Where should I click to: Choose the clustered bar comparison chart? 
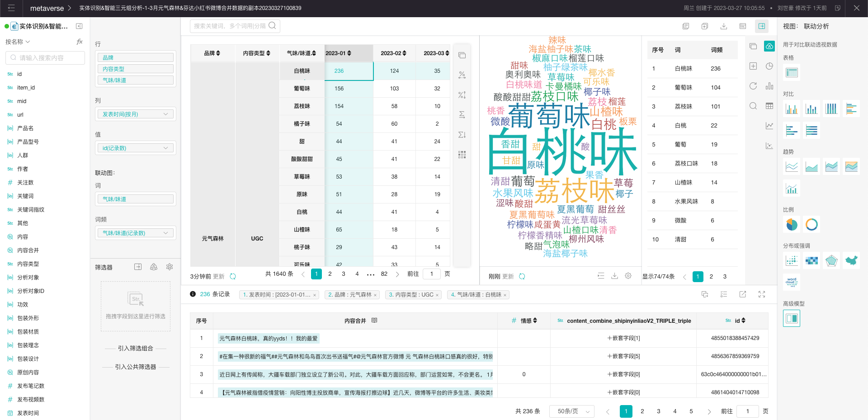[x=792, y=109]
